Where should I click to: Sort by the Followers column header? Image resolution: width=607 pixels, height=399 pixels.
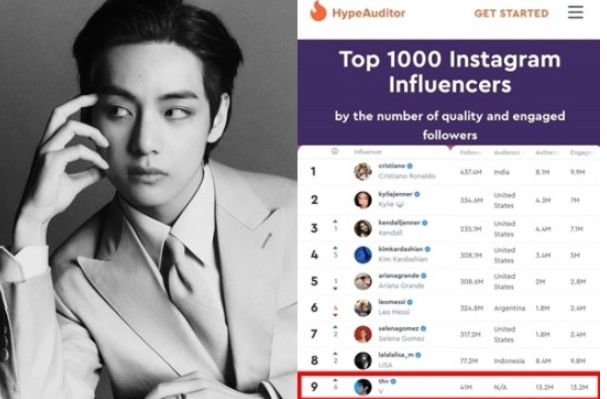(470, 152)
